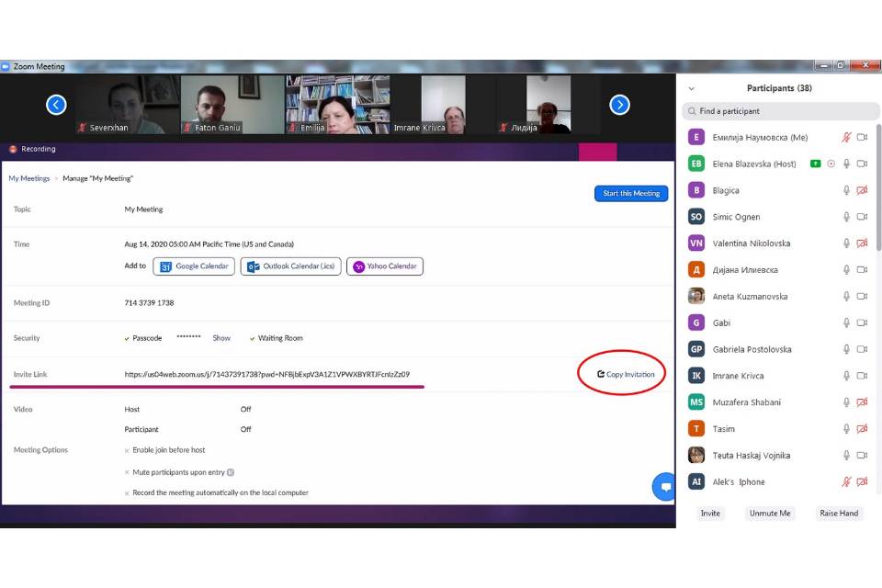Click camera icon for Gabriela Postolovska
The width and height of the screenshot is (882, 588).
pos(862,349)
